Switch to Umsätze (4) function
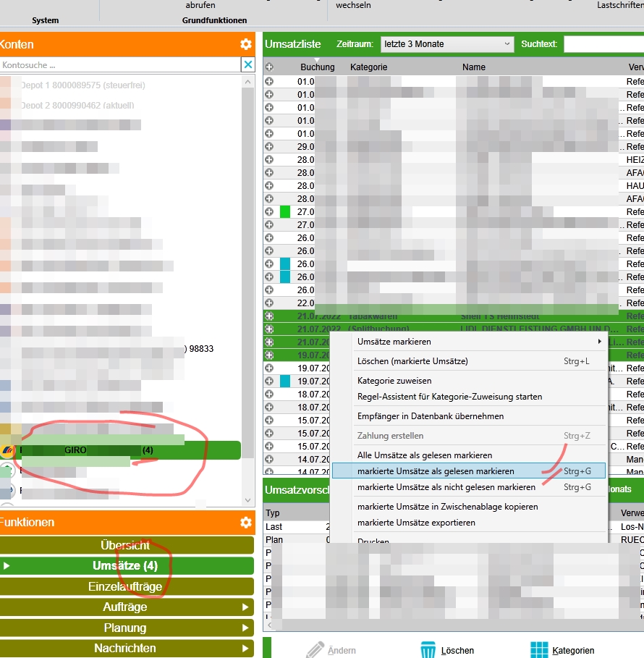 point(127,565)
